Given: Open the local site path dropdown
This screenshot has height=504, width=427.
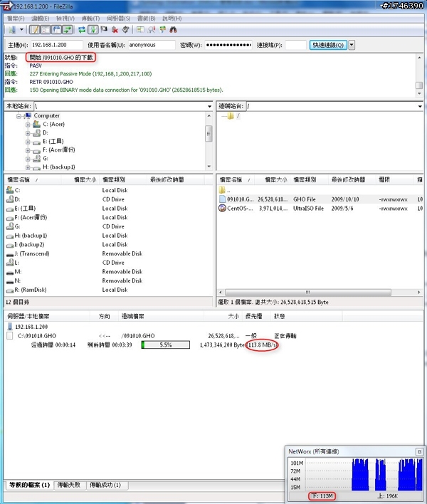Looking at the screenshot, I should point(209,106).
